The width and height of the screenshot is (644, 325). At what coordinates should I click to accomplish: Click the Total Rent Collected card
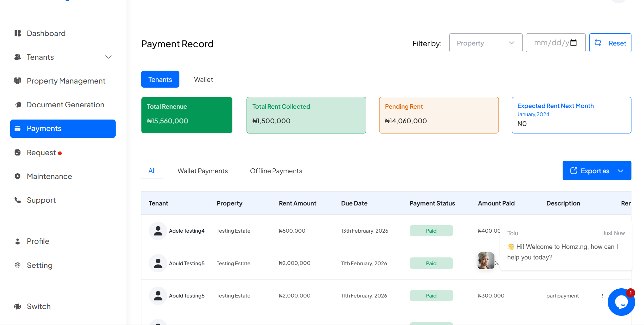click(306, 115)
